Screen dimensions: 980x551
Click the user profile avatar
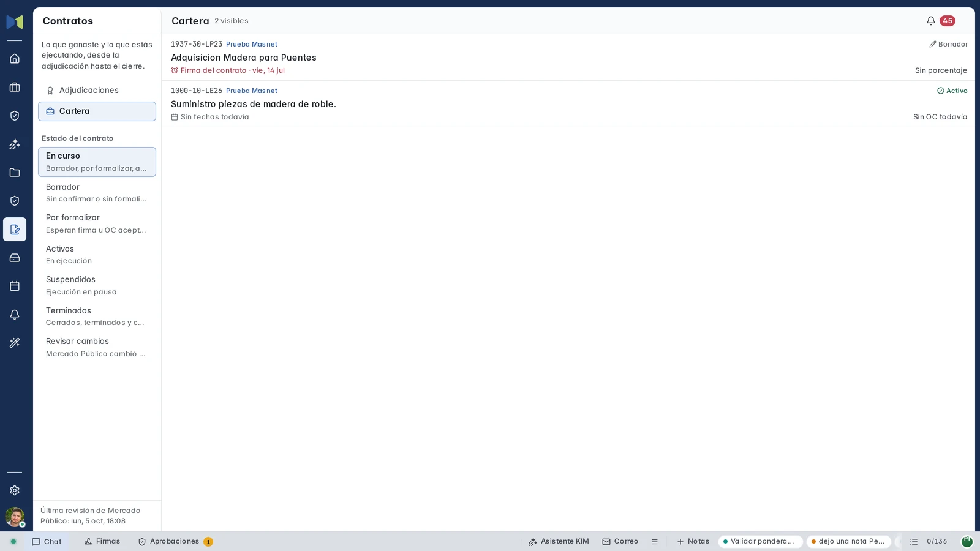coord(15,517)
